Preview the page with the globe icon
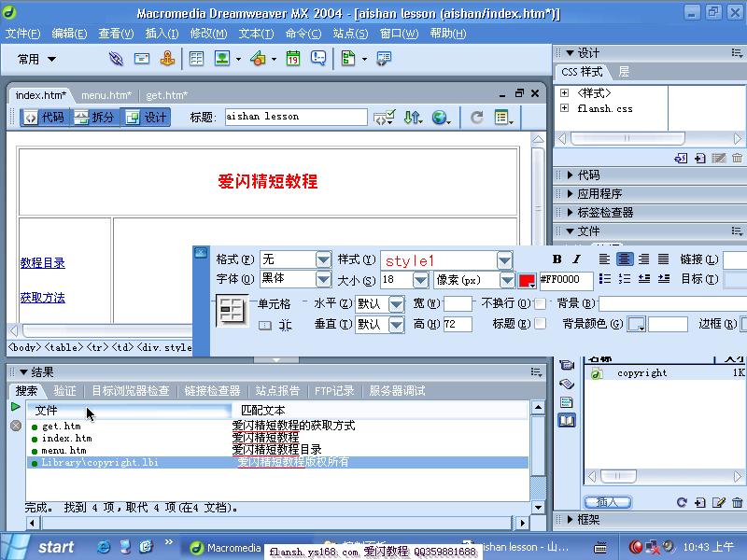Viewport: 747px width, 560px height. (441, 118)
